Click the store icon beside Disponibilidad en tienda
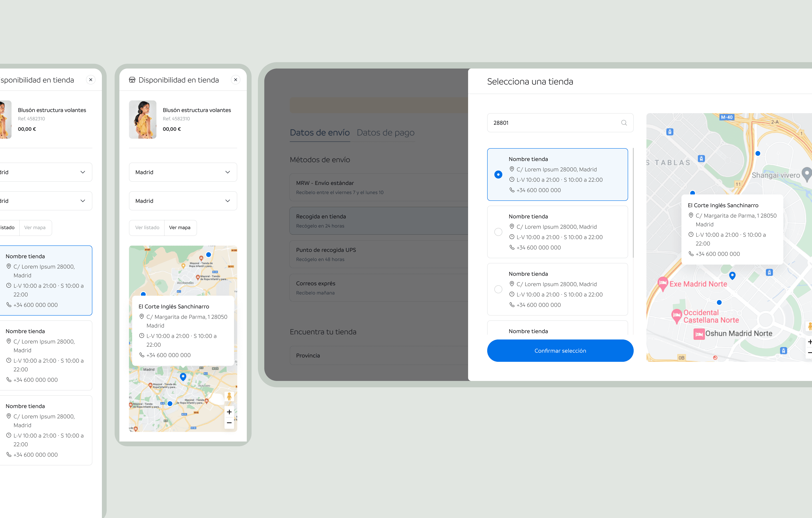812x518 pixels. (x=132, y=80)
